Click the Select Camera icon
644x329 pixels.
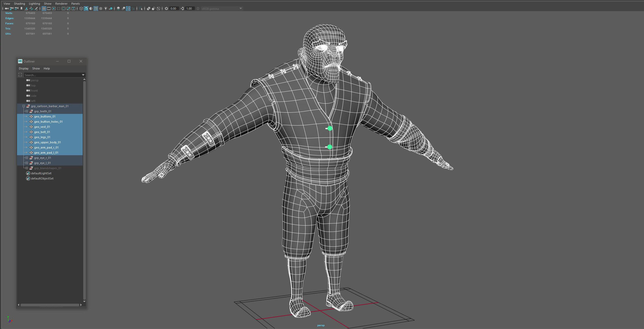point(7,9)
